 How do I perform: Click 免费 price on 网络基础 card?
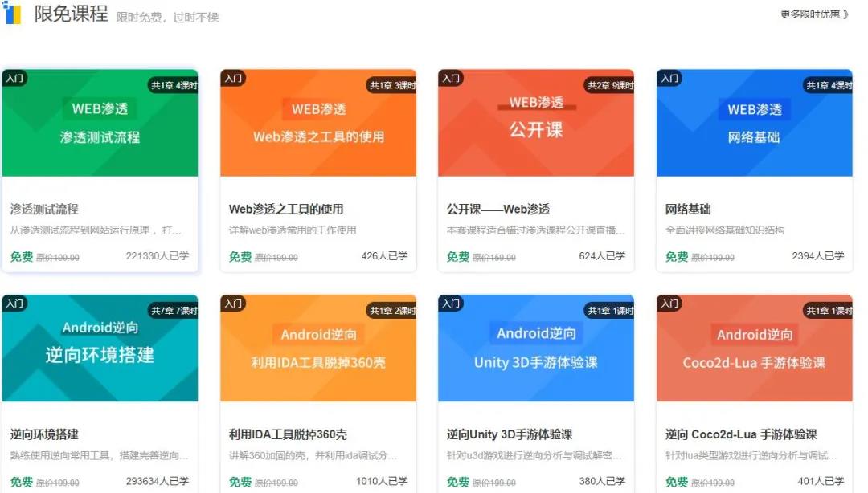tap(677, 257)
